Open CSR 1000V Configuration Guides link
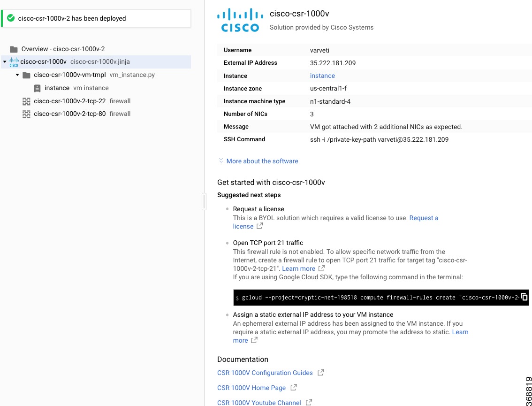This screenshot has width=532, height=406. click(265, 373)
